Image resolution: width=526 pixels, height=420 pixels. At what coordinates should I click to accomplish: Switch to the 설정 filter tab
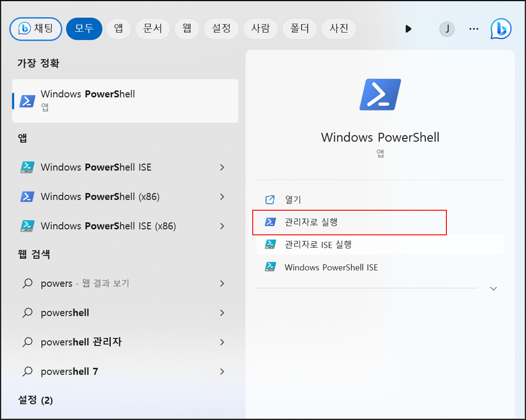pyautogui.click(x=221, y=29)
